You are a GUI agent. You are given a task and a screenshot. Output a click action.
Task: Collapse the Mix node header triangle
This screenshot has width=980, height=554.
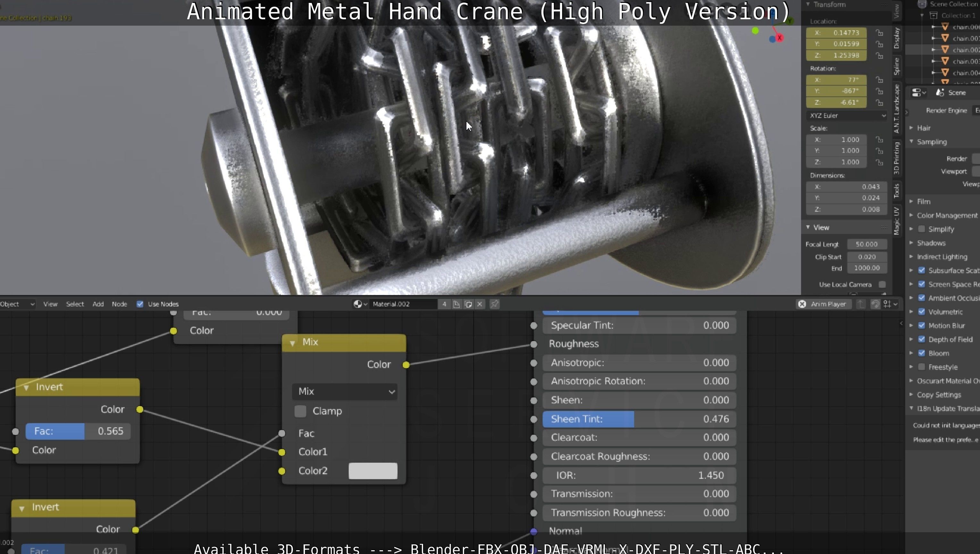(292, 343)
